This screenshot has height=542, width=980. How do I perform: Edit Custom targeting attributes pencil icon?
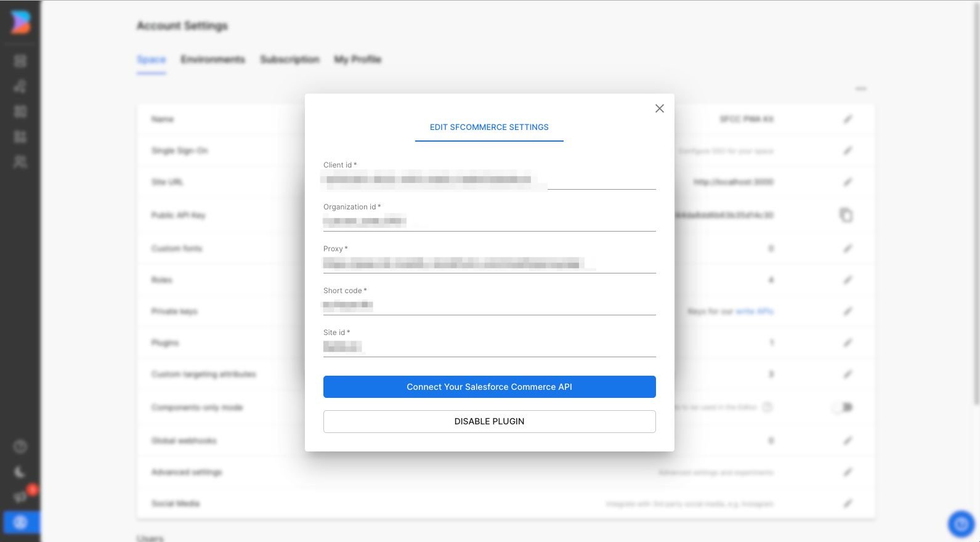point(848,374)
